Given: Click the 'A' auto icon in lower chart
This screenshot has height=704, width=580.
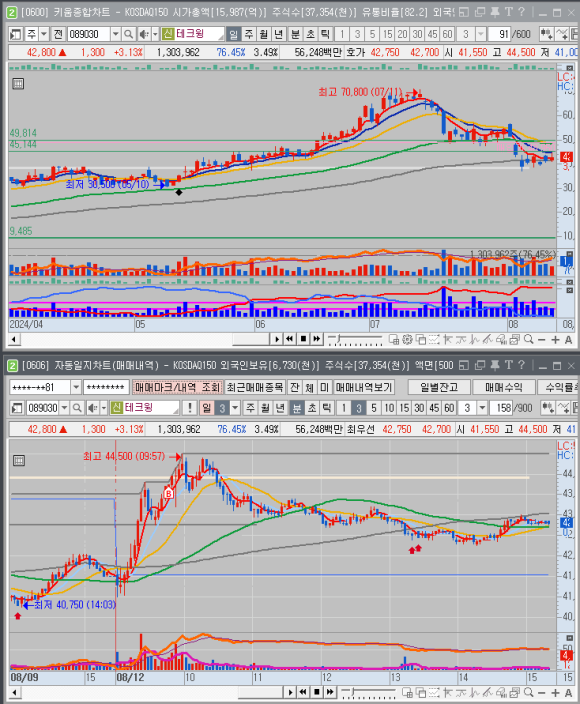Looking at the screenshot, I should pyautogui.click(x=568, y=692).
